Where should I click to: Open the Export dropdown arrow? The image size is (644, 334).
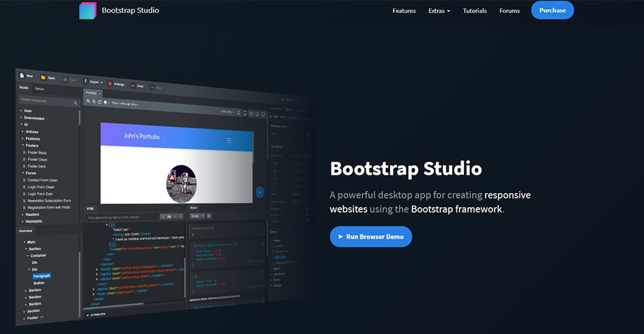click(x=101, y=82)
